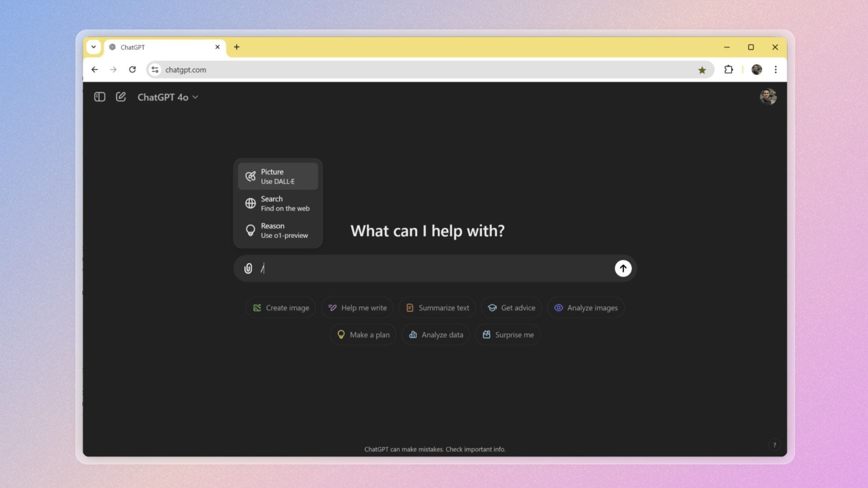Open the Chrome profile avatar

(x=757, y=70)
